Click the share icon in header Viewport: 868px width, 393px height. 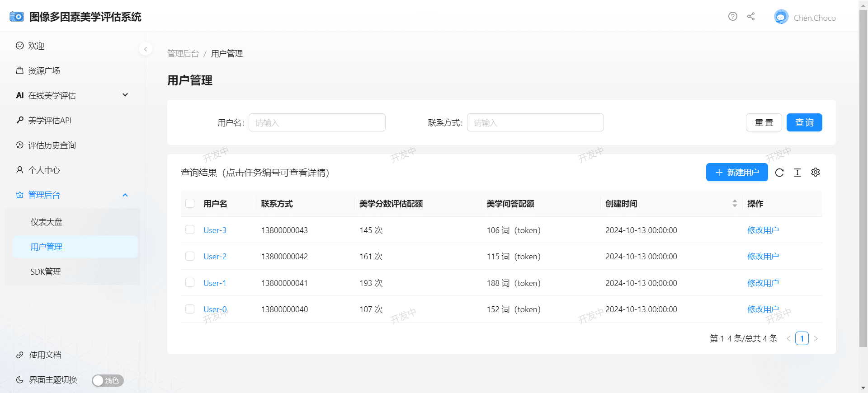[x=751, y=17]
